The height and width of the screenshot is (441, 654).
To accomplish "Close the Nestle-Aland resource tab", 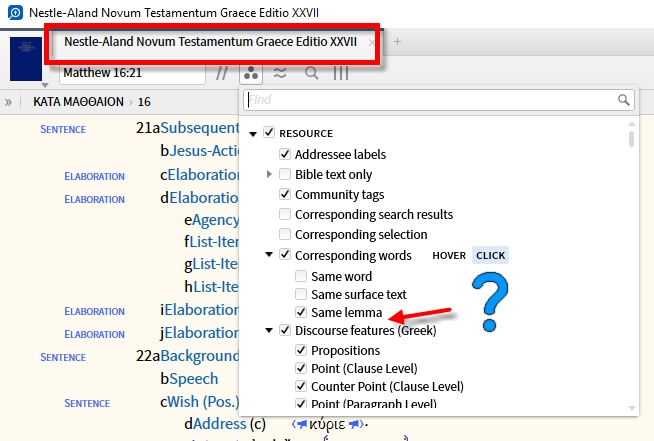I will point(371,42).
